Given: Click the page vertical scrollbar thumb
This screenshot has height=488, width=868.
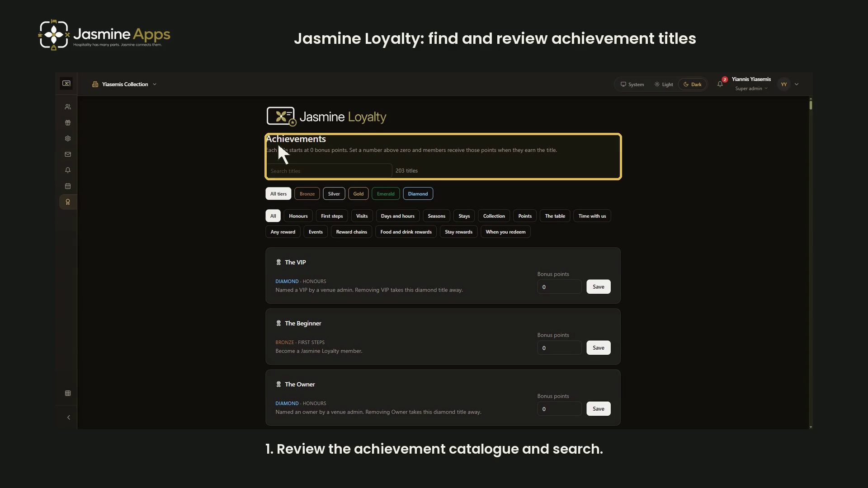Looking at the screenshot, I should click(811, 105).
